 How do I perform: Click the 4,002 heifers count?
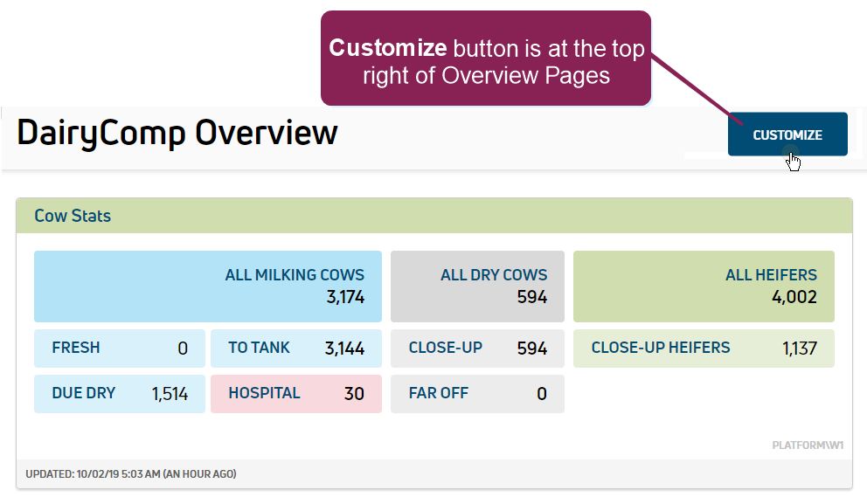(794, 298)
